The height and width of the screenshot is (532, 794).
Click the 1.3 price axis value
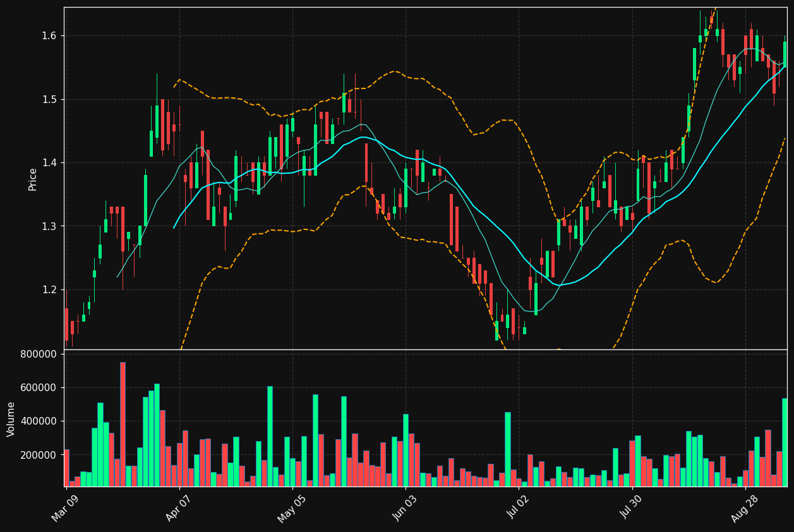(49, 226)
